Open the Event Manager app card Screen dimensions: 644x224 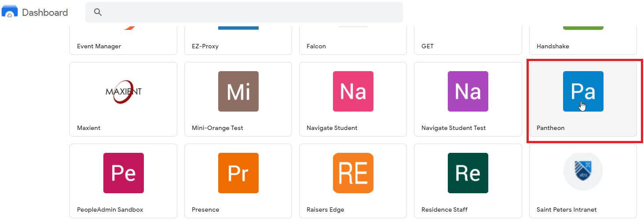pos(124,40)
